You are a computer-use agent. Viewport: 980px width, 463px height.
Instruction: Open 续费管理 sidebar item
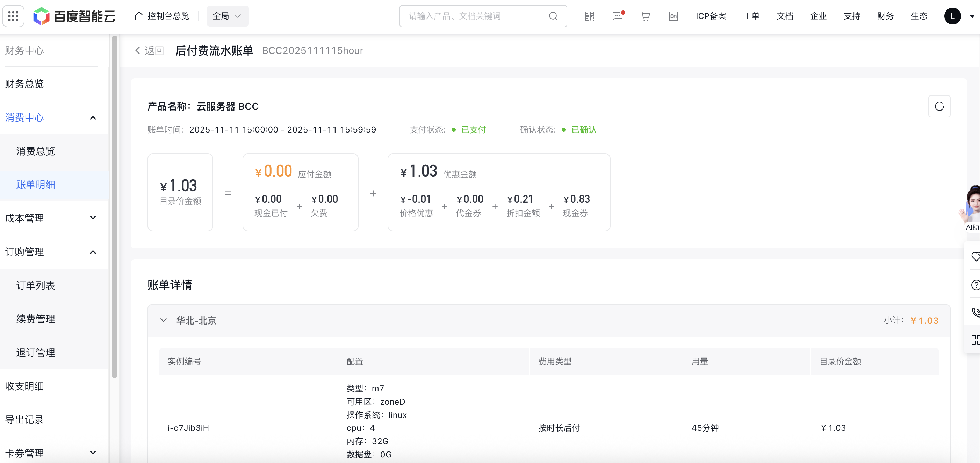[x=35, y=319]
